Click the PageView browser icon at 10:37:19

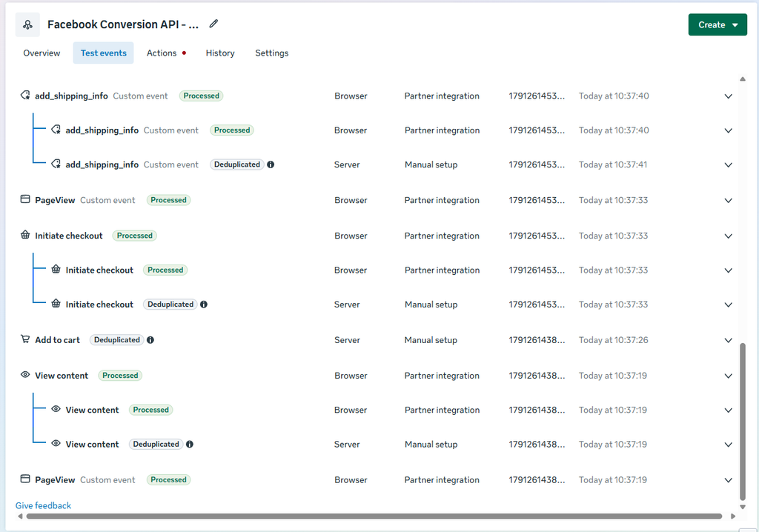click(x=25, y=479)
